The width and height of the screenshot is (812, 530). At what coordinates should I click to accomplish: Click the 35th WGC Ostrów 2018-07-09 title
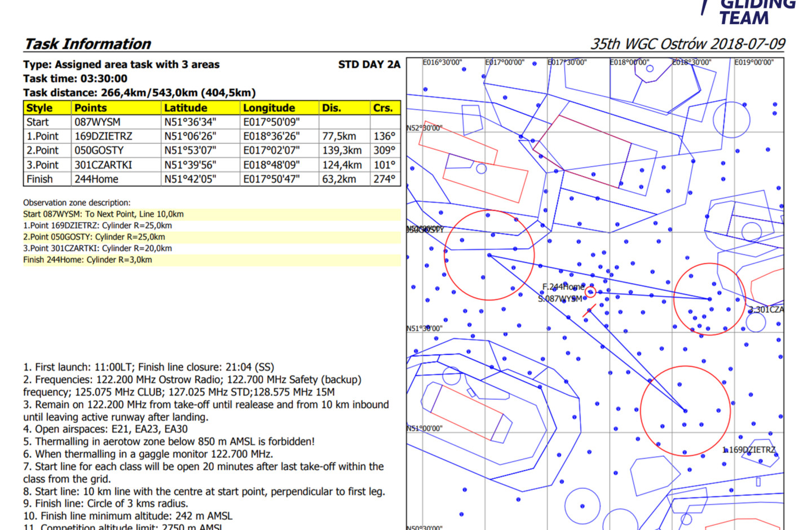[x=687, y=44]
